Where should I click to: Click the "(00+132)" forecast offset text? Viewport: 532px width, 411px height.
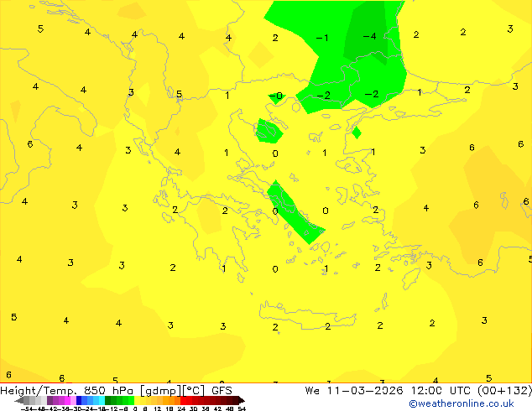pyautogui.click(x=504, y=391)
